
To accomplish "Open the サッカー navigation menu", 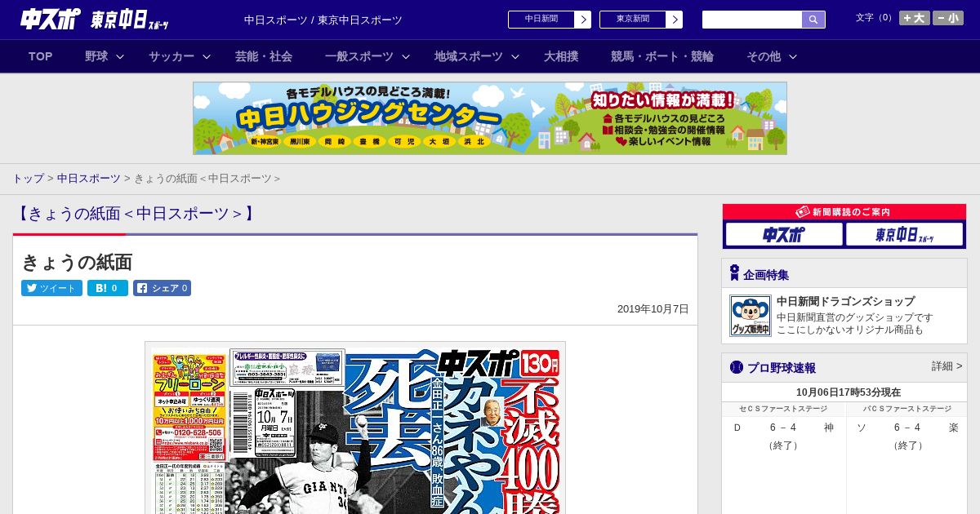I will click(171, 56).
